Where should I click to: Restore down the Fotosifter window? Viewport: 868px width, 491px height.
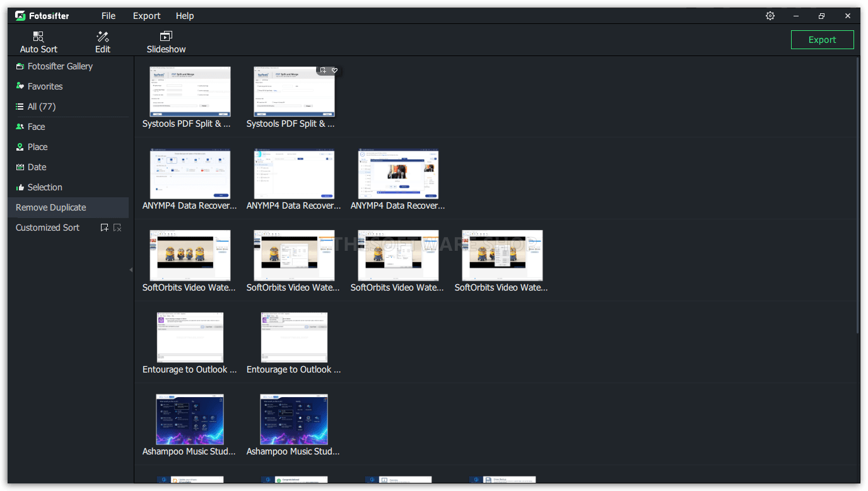coord(821,16)
